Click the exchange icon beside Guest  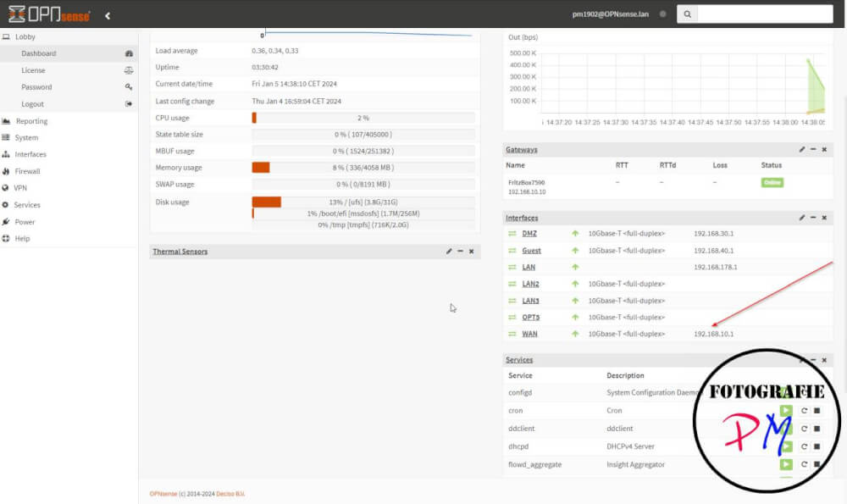(512, 251)
